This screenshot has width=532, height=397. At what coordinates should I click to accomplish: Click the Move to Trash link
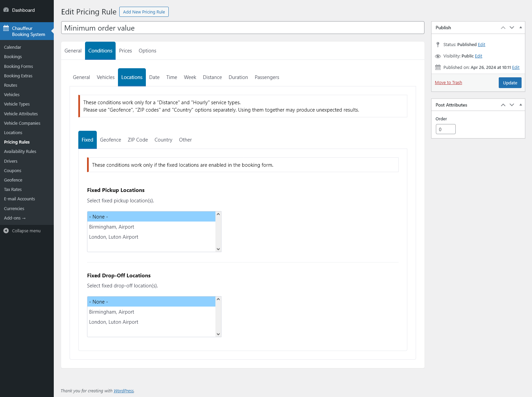click(448, 83)
